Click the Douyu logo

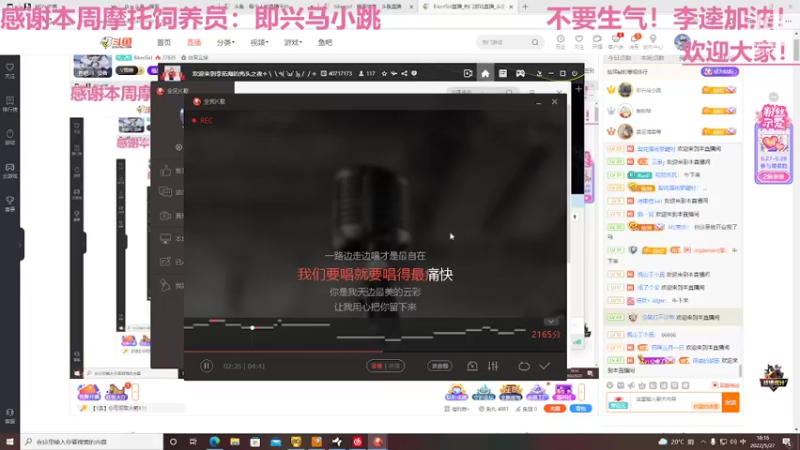pyautogui.click(x=116, y=42)
